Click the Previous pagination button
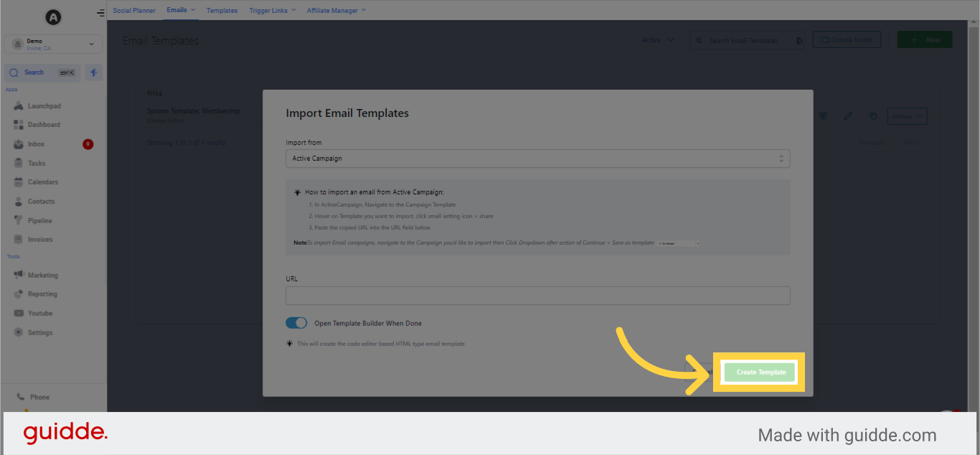Image resolution: width=980 pixels, height=455 pixels. [x=870, y=142]
